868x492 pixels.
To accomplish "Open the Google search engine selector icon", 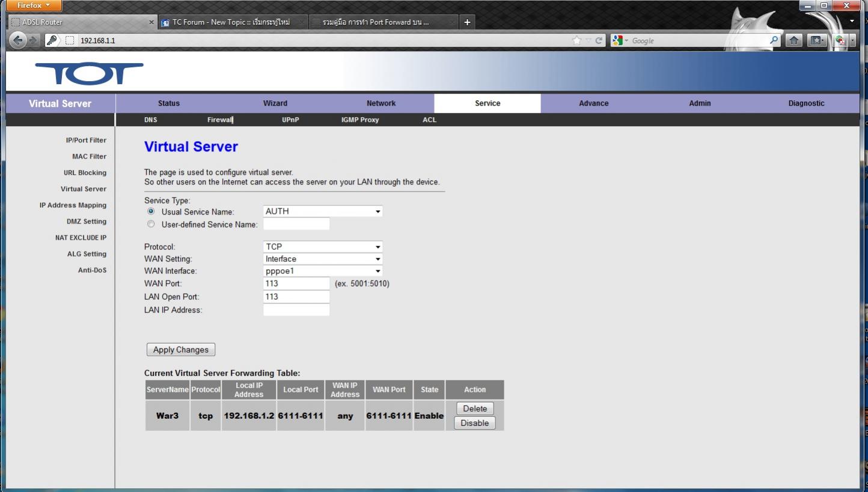I will (x=617, y=40).
